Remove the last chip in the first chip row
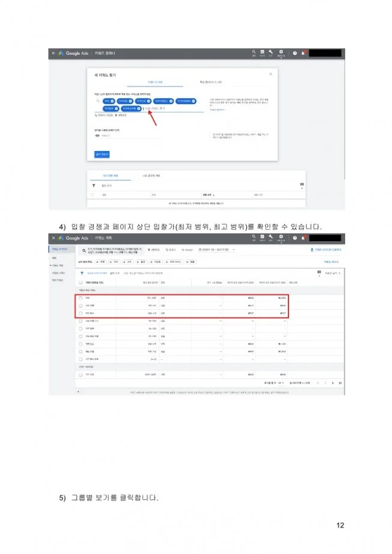The height and width of the screenshot is (554, 392). click(x=194, y=101)
